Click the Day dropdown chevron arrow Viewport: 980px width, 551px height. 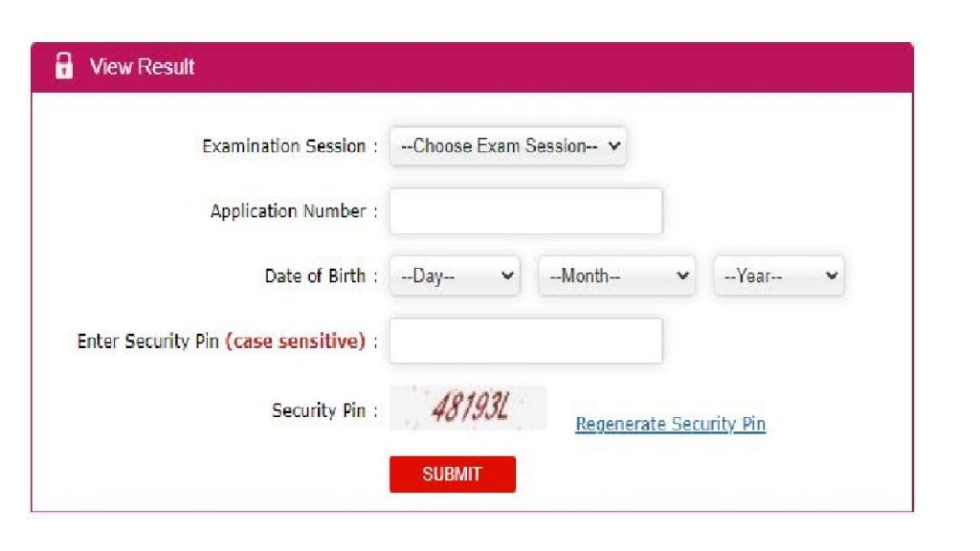pos(508,276)
